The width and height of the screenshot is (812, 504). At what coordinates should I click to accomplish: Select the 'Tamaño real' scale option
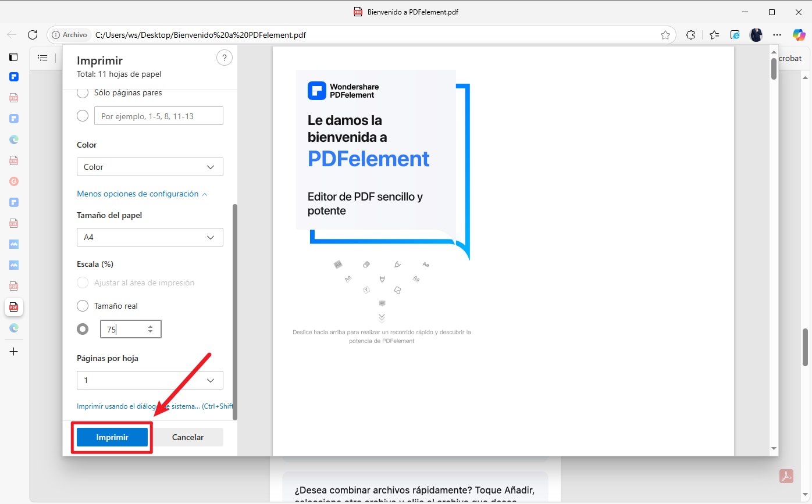(x=83, y=306)
